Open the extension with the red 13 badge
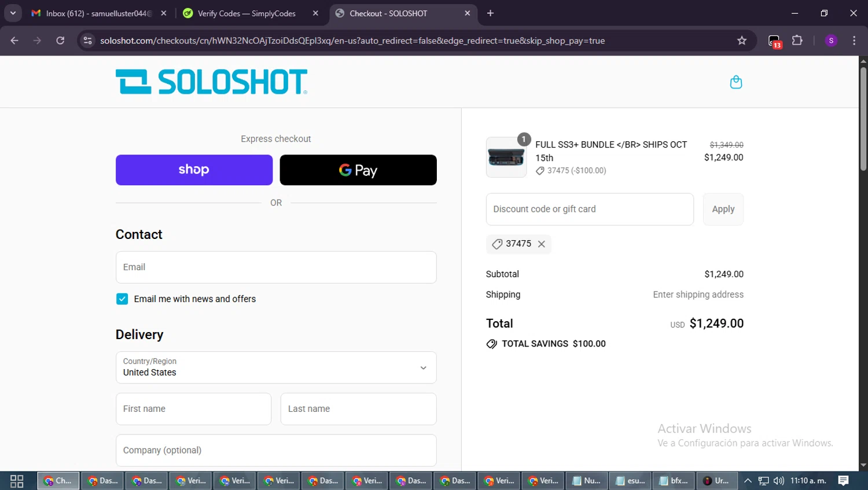The height and width of the screenshot is (490, 868). tap(774, 41)
